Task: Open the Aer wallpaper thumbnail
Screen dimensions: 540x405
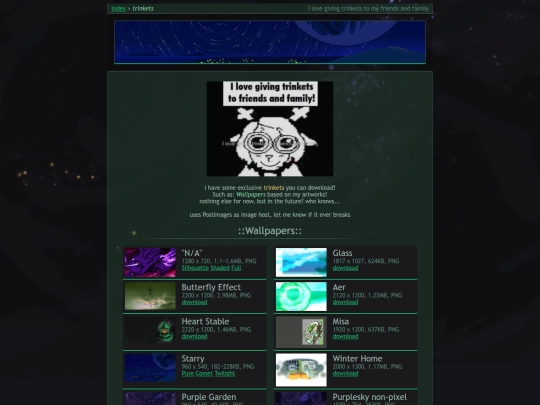Action: [301, 297]
